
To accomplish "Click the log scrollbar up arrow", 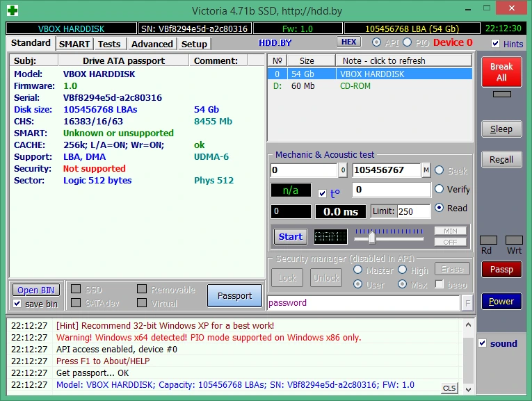I will pyautogui.click(x=468, y=325).
